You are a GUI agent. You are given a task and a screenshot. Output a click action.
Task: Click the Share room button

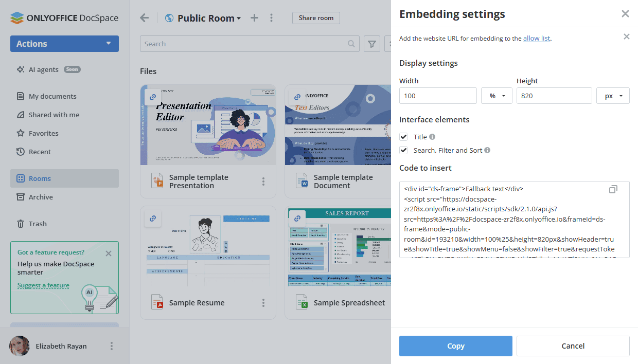pos(316,17)
